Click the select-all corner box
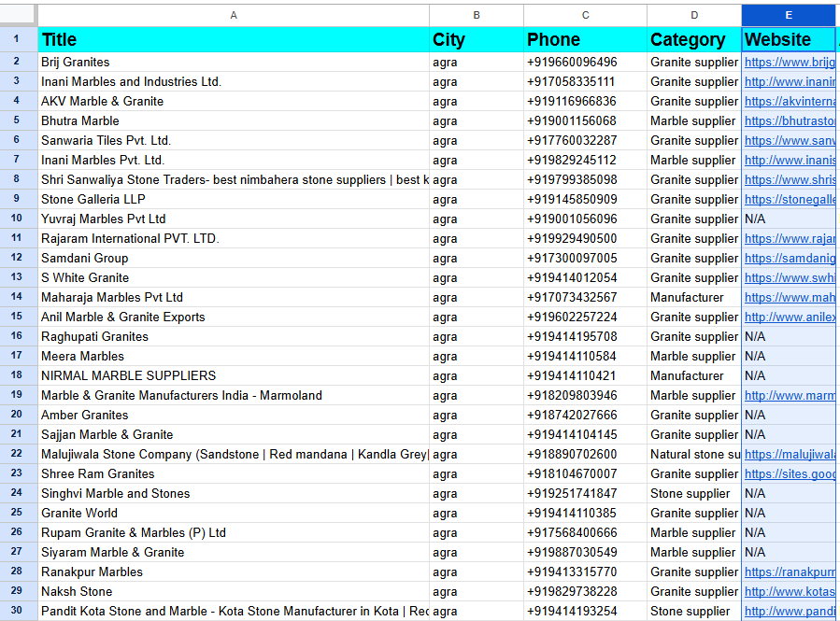 [x=19, y=15]
